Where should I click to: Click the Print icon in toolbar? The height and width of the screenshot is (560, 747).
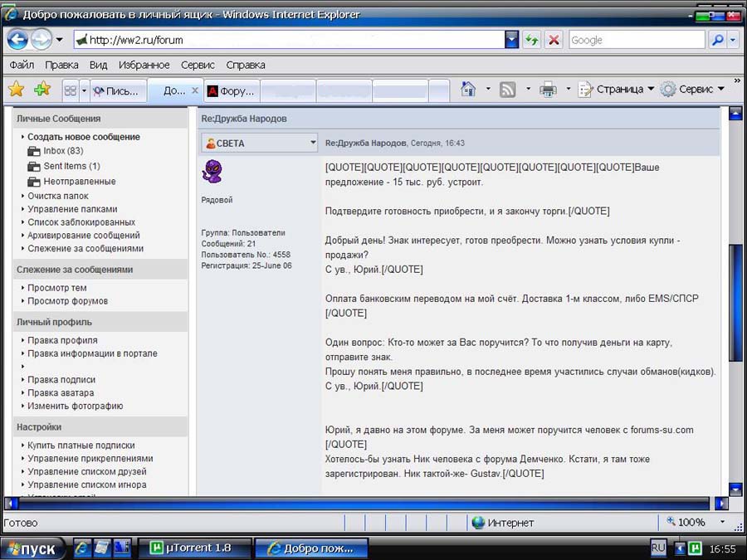coord(548,90)
